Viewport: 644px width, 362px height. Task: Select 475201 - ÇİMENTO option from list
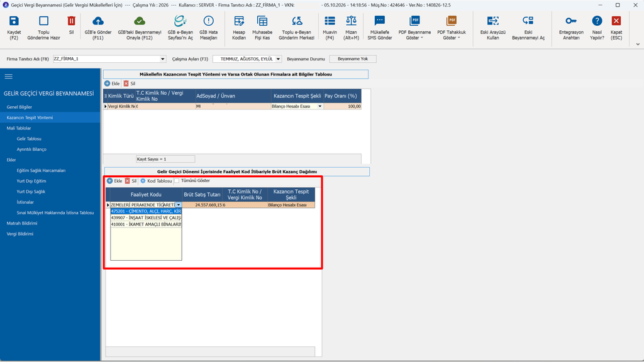146,211
